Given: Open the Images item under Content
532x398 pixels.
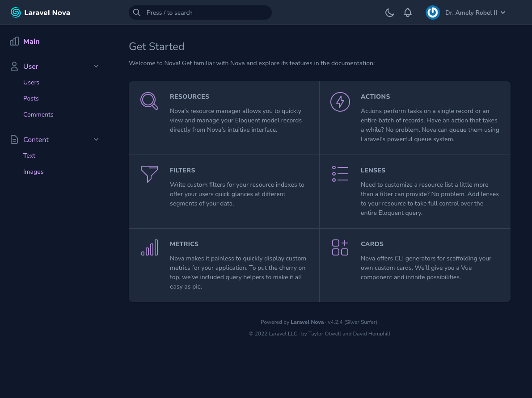Looking at the screenshot, I should click(33, 172).
